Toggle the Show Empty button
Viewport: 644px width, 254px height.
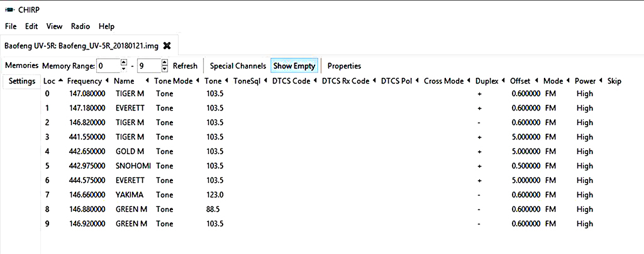pyautogui.click(x=294, y=65)
